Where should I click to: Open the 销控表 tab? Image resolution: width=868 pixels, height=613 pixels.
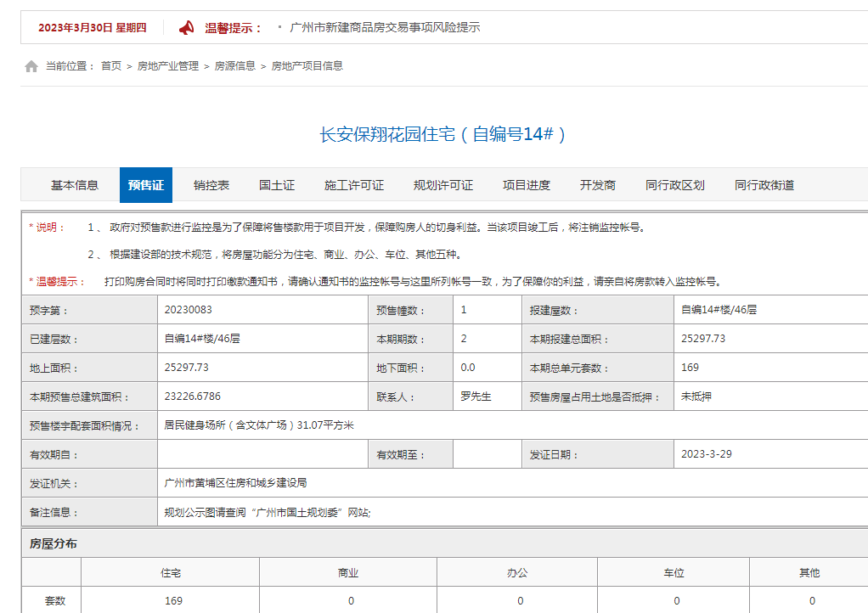(211, 184)
